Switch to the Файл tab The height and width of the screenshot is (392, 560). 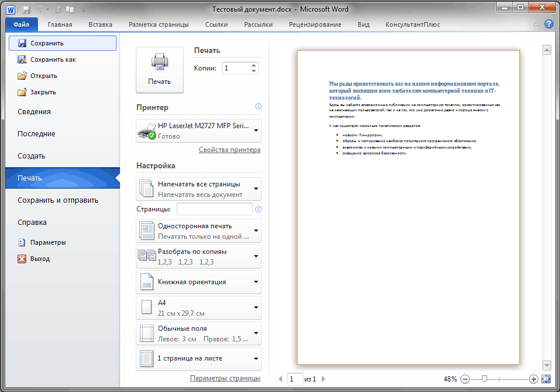pyautogui.click(x=22, y=24)
